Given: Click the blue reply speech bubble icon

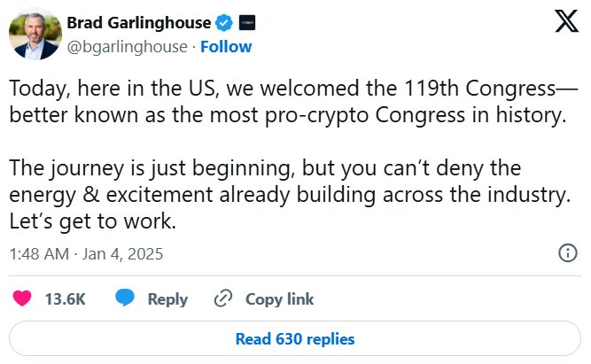Looking at the screenshot, I should tap(126, 299).
